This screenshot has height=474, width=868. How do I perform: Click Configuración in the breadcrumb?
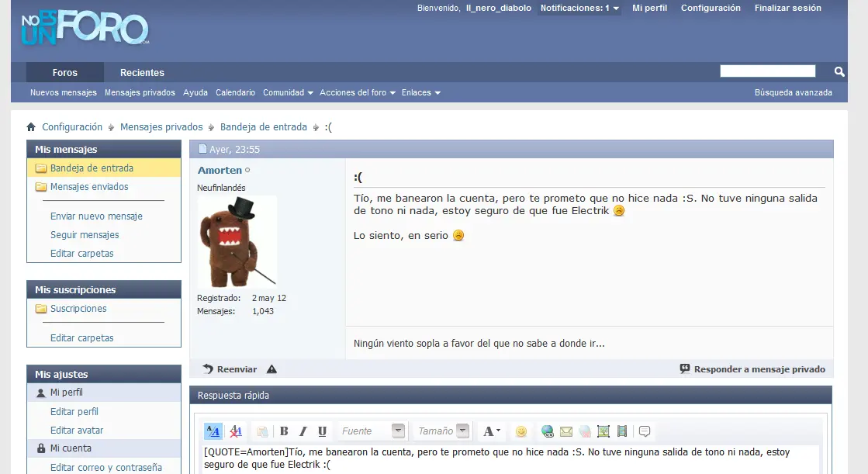coord(72,127)
